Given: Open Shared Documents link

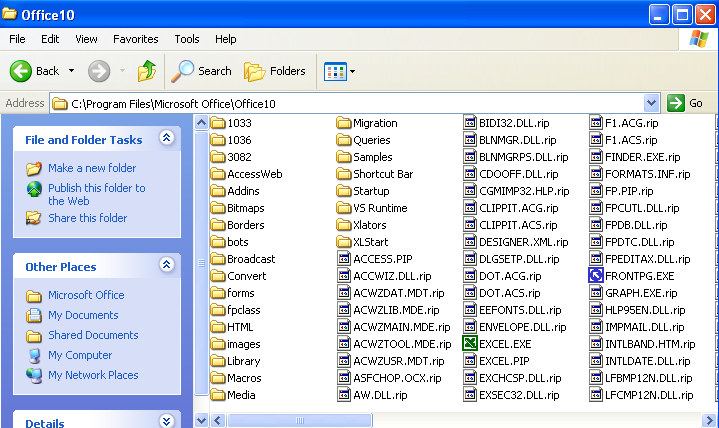Looking at the screenshot, I should (93, 335).
